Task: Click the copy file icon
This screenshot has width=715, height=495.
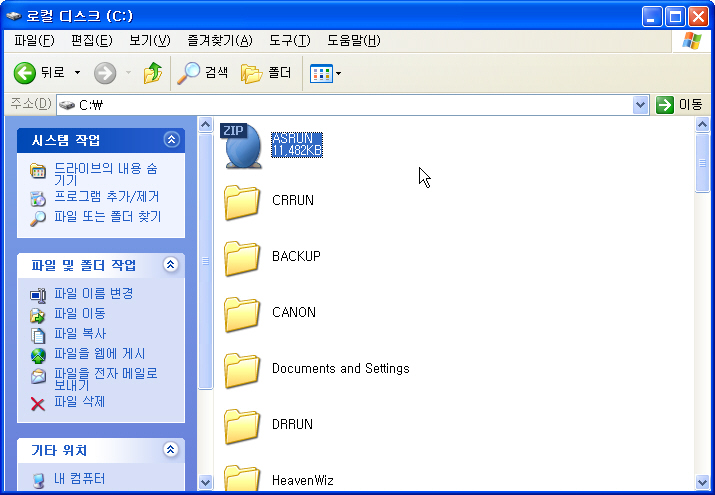Action: [38, 335]
